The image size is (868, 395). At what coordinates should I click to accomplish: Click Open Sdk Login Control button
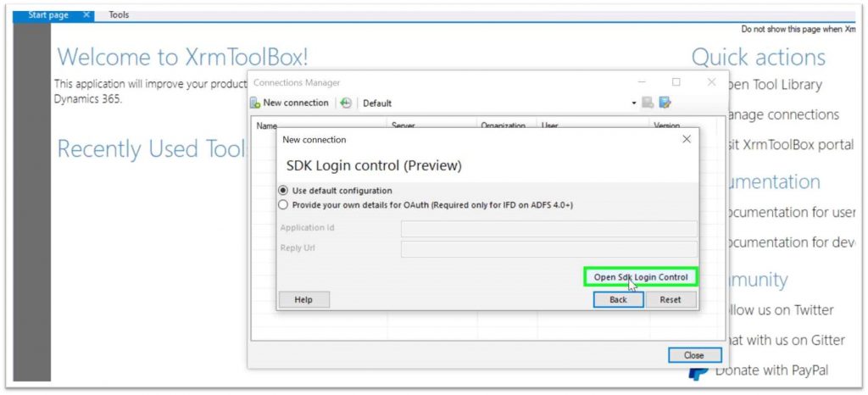tap(641, 277)
